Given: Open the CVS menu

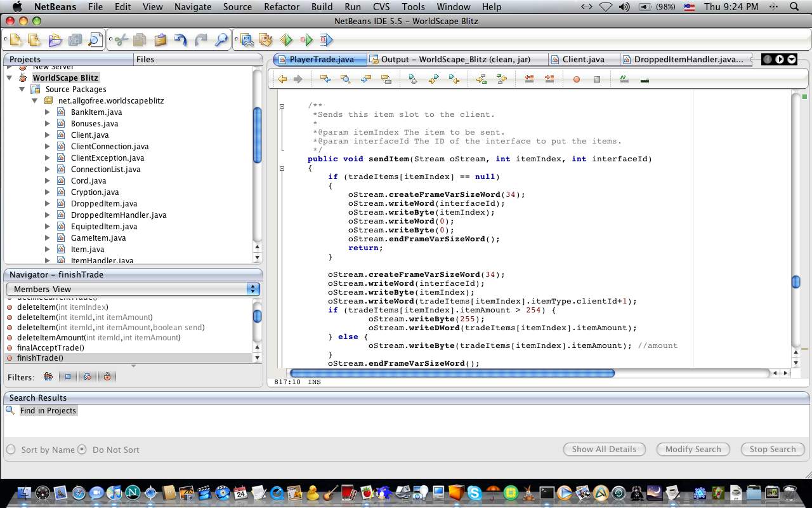Looking at the screenshot, I should coord(381,7).
